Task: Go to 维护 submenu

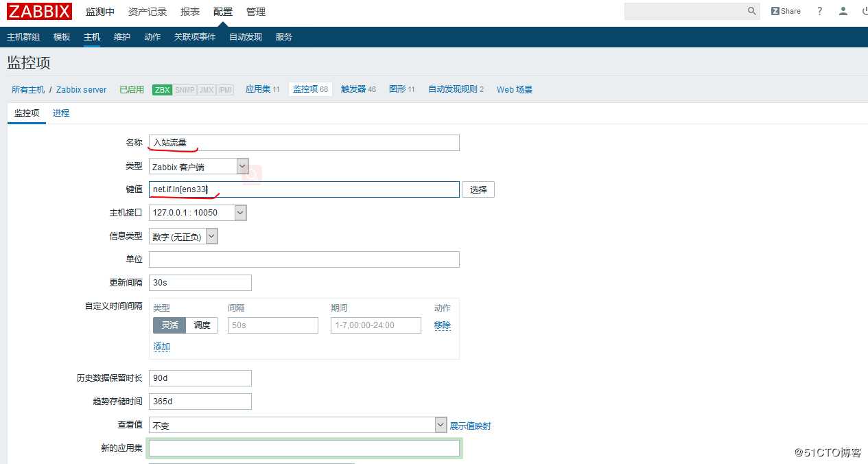Action: [122, 37]
